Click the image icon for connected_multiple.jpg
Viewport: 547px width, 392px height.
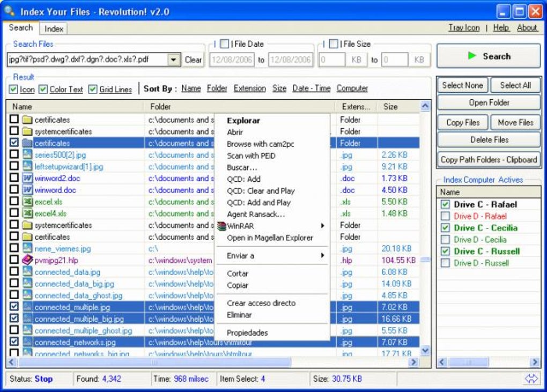click(27, 307)
